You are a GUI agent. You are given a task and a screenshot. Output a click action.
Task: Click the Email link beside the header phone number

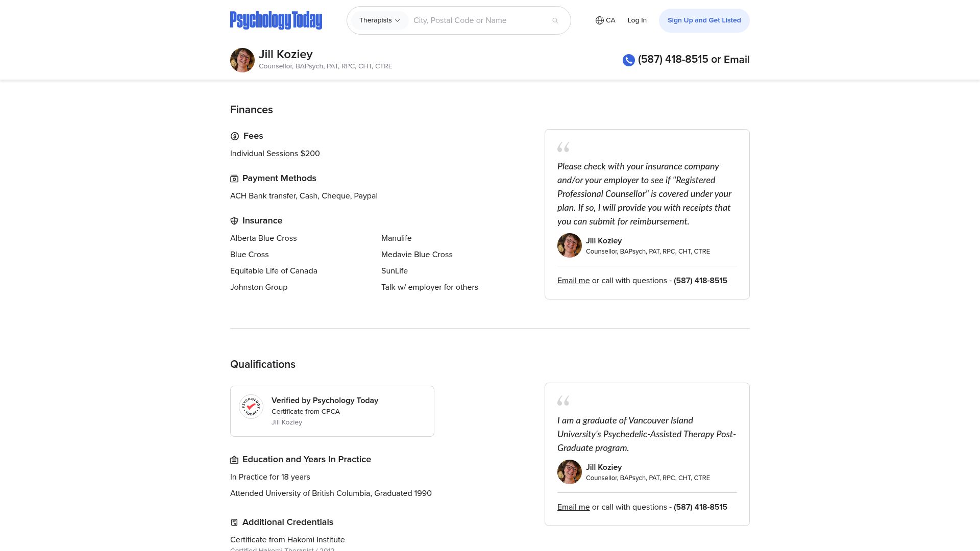coord(737,60)
